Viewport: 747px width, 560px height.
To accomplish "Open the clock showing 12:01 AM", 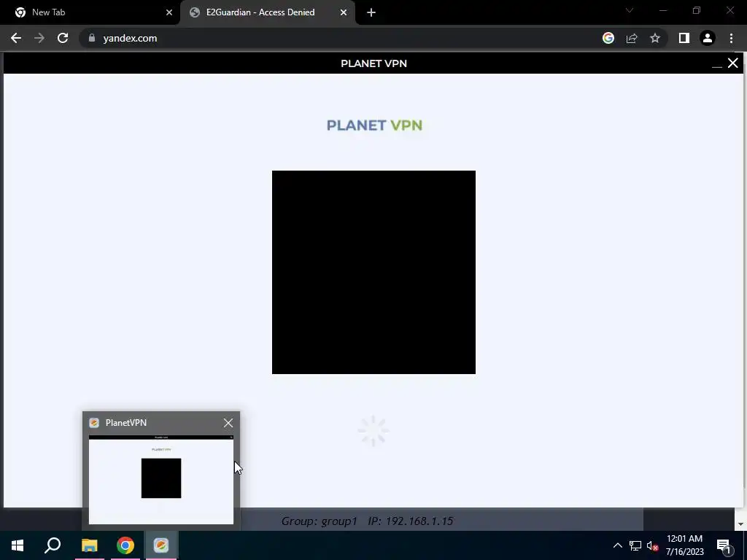I will pyautogui.click(x=684, y=545).
